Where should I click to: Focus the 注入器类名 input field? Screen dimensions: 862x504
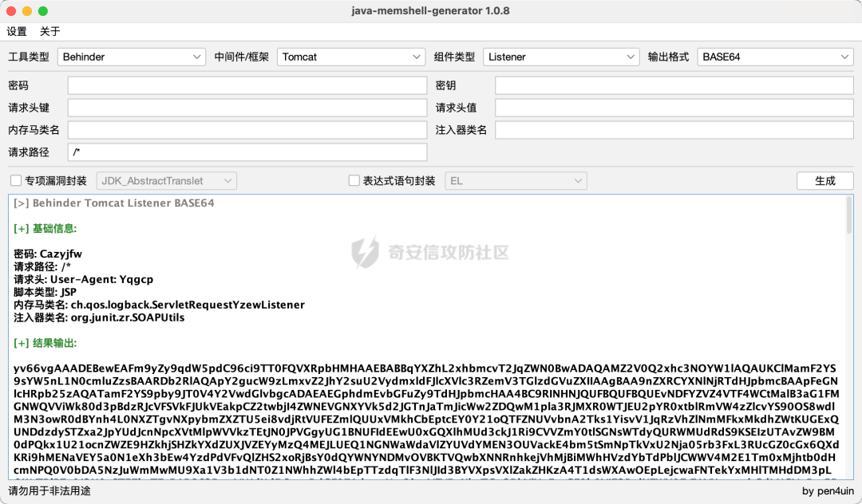(x=674, y=130)
